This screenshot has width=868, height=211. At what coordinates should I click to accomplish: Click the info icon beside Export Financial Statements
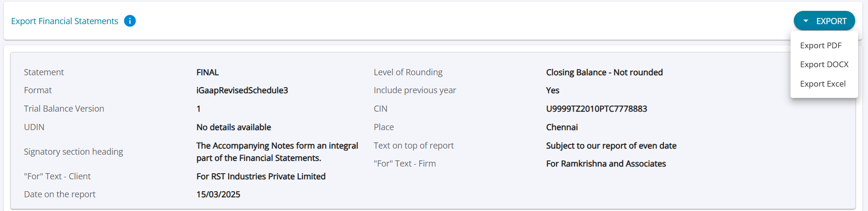click(x=130, y=21)
